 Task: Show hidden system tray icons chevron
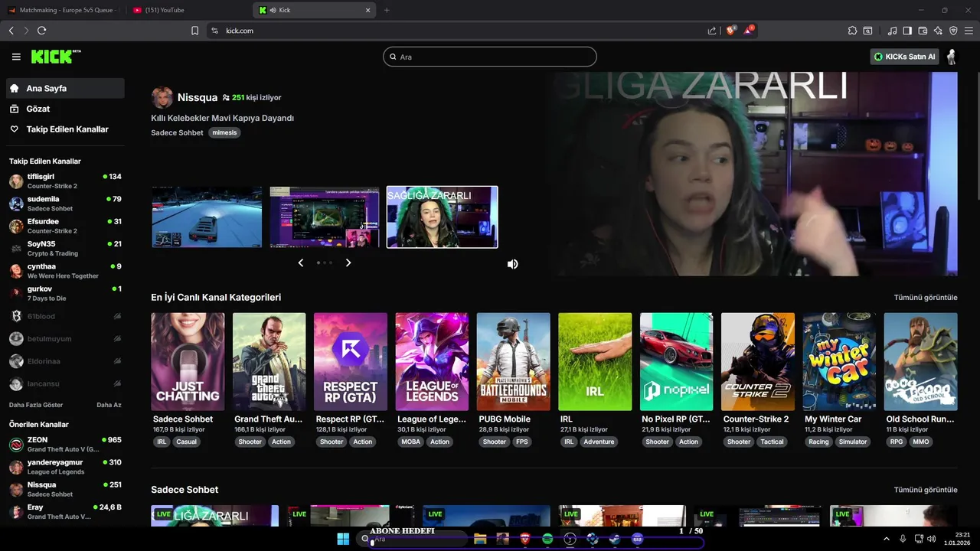887,539
